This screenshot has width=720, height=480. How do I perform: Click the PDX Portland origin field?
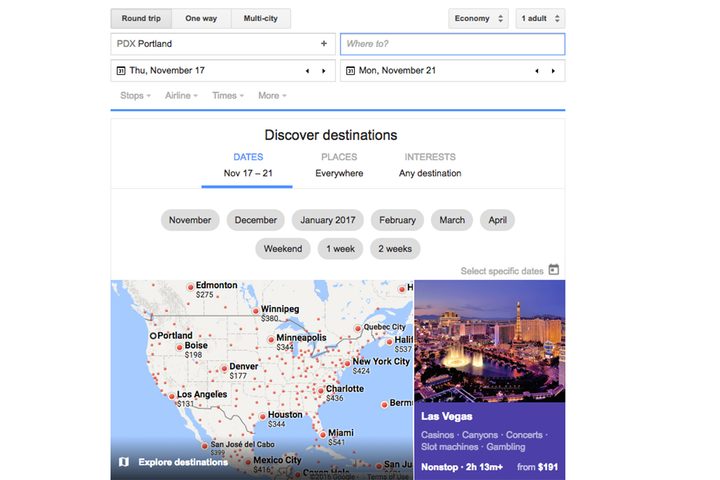pos(223,44)
